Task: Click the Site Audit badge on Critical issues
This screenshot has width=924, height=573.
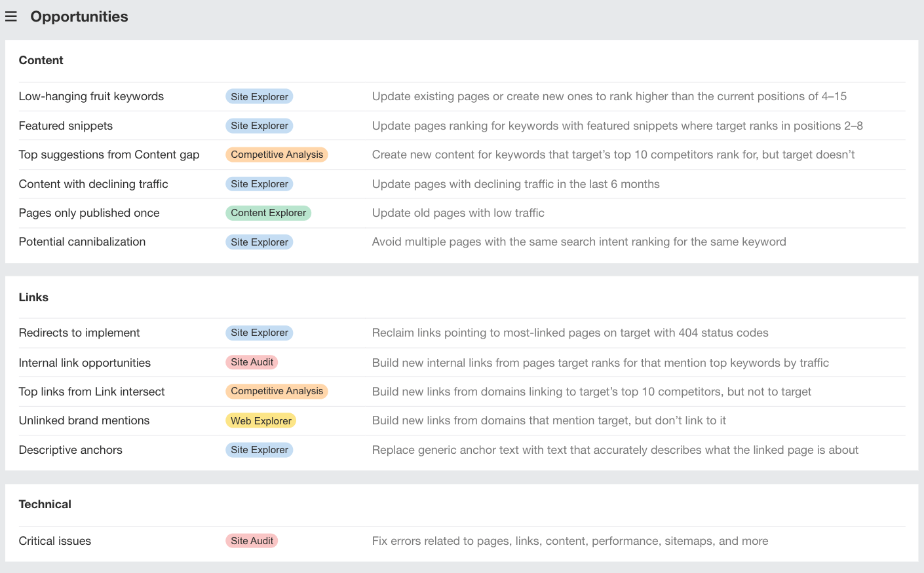Action: tap(252, 540)
